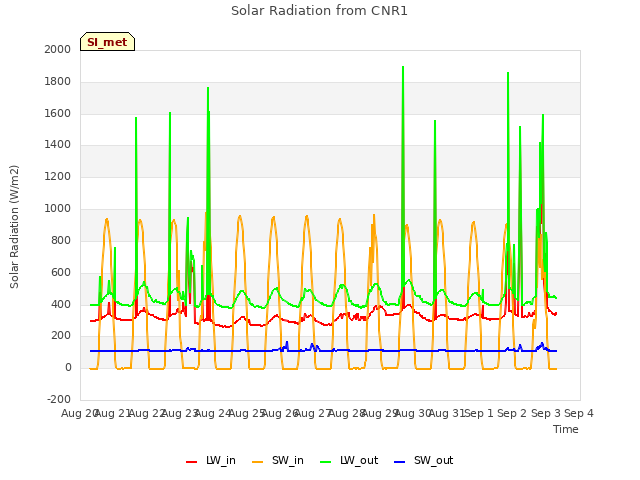Click the SI_met annotation label
The width and height of the screenshot is (640, 480).
coord(107,42)
